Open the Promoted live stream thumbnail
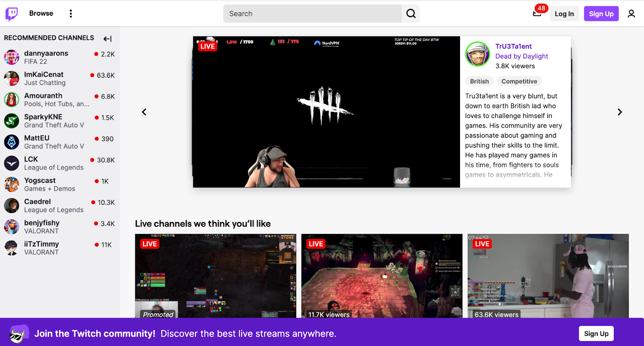 (x=215, y=276)
